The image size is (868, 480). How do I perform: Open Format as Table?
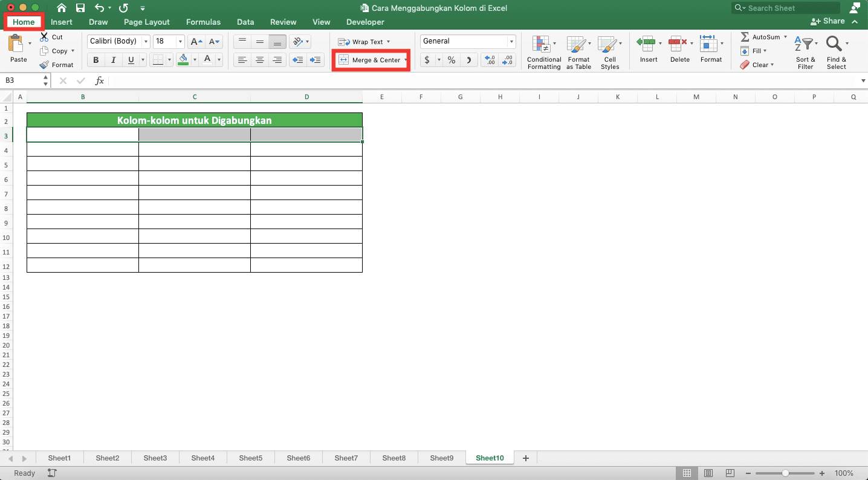pos(578,53)
